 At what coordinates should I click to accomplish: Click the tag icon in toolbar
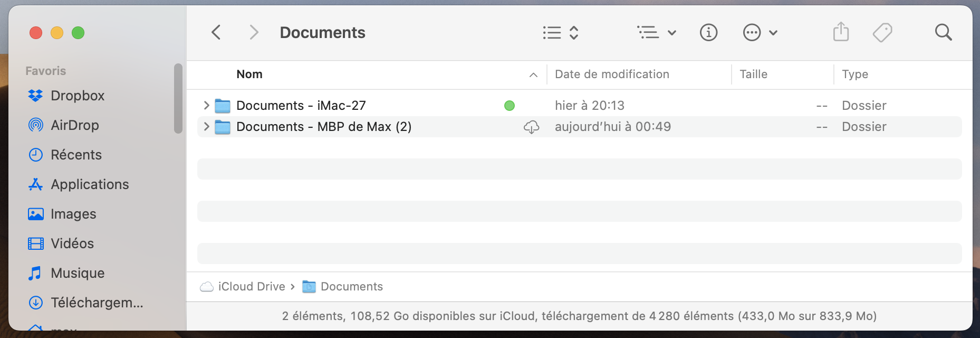coord(882,32)
